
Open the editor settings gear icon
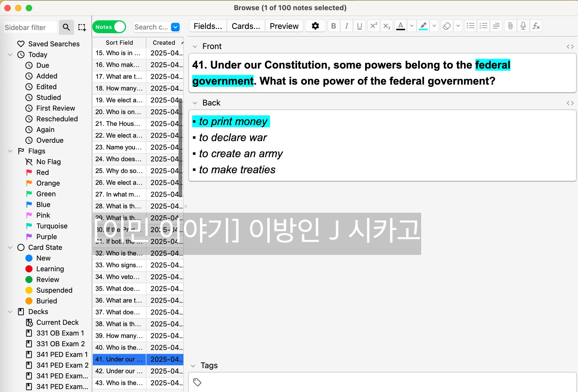click(315, 26)
